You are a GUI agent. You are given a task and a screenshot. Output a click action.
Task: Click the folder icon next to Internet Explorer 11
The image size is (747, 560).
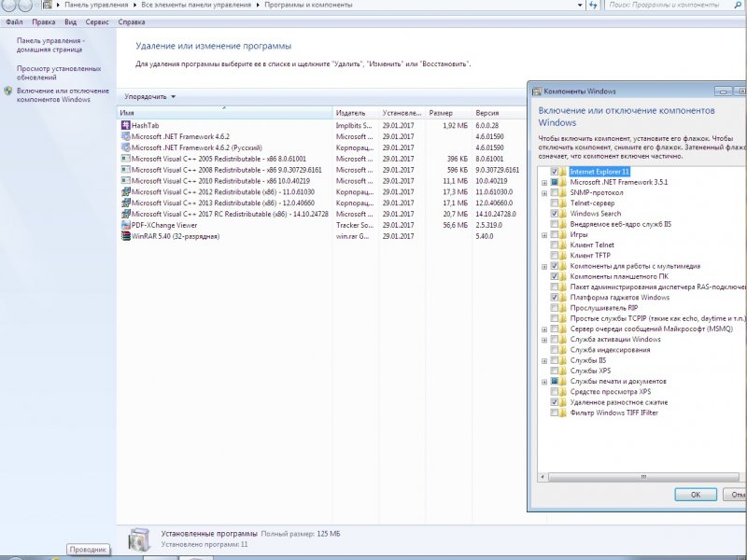[x=563, y=172]
